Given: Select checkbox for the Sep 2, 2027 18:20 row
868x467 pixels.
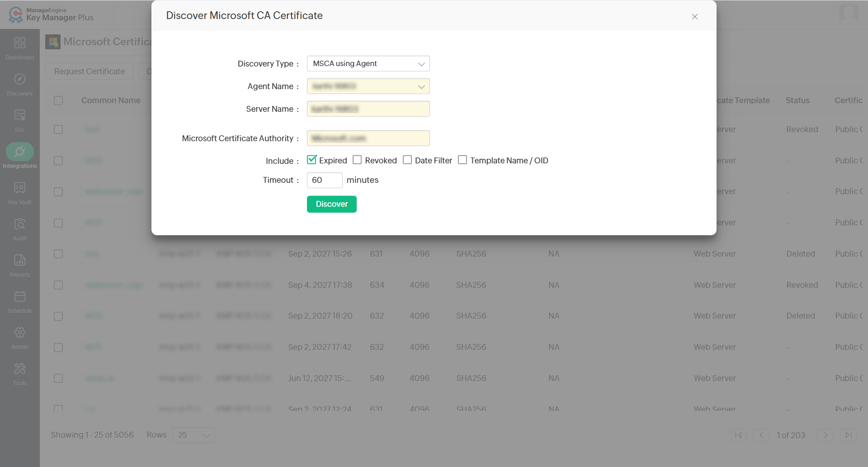Looking at the screenshot, I should 58,316.
